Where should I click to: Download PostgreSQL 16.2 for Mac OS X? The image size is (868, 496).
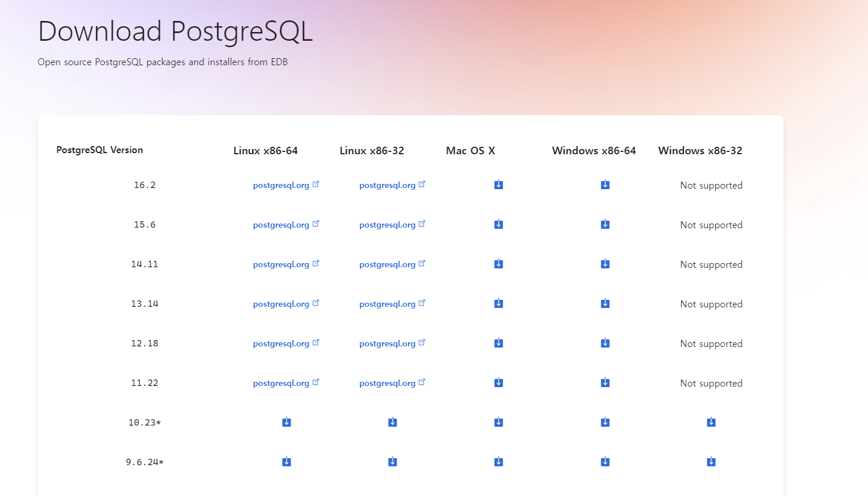point(499,185)
